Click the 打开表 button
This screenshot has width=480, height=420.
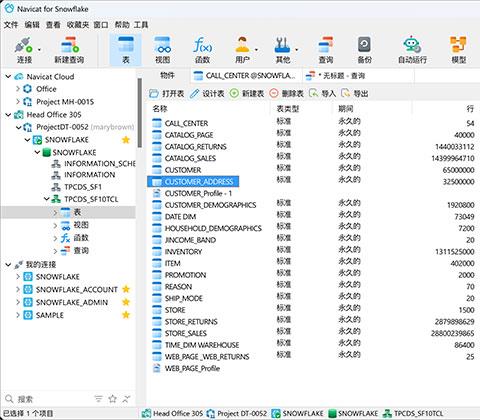click(167, 94)
